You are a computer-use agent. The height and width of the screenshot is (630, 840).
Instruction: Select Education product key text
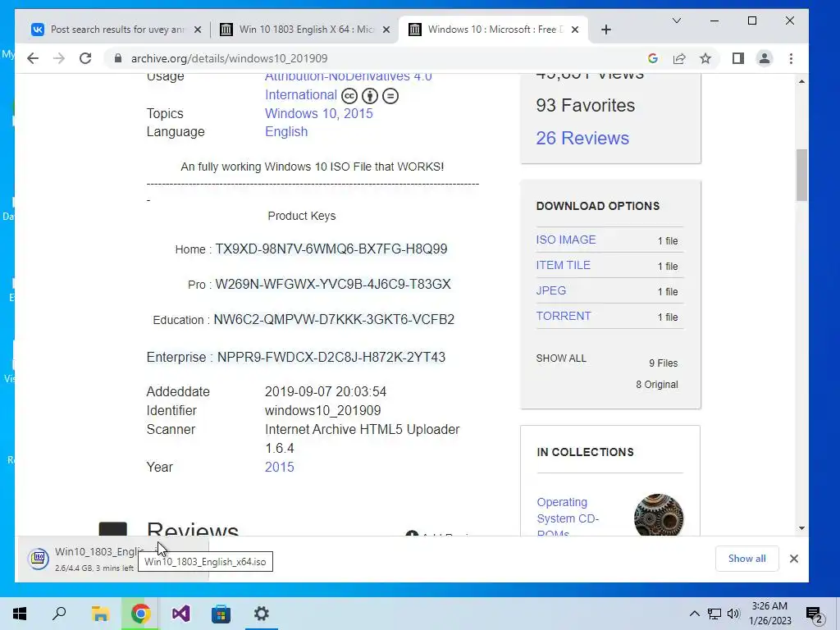pos(334,319)
